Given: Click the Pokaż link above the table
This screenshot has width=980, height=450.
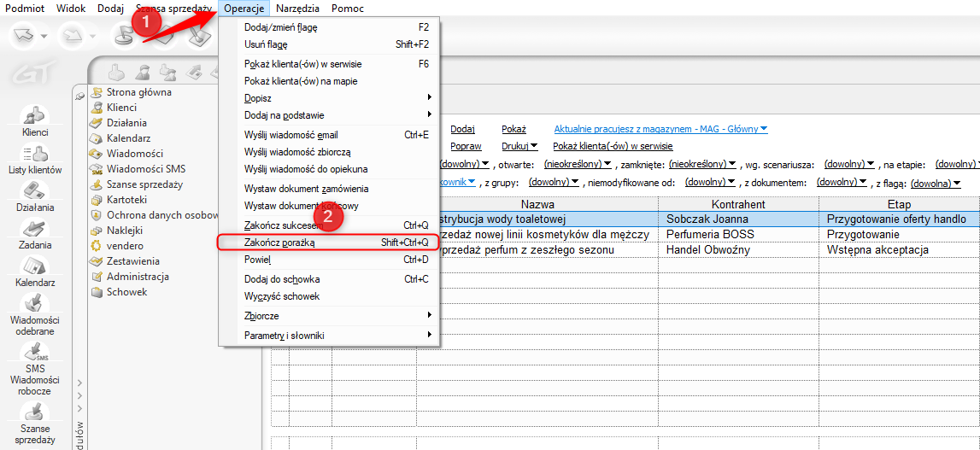Looking at the screenshot, I should [x=513, y=129].
